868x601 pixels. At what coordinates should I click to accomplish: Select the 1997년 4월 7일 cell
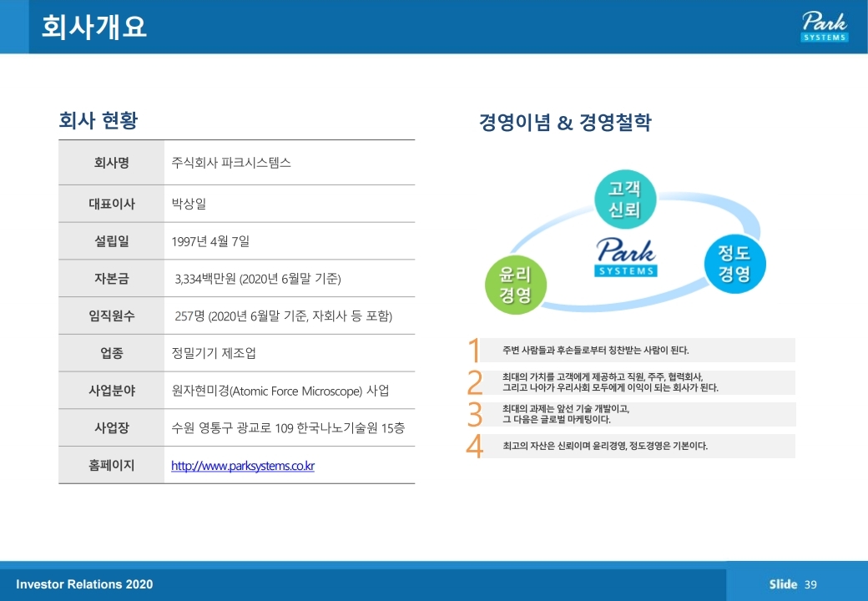tap(290, 241)
